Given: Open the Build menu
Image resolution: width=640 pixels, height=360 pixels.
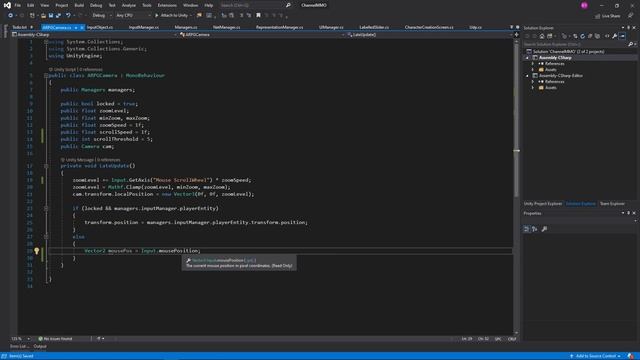Looking at the screenshot, I should point(79,5).
